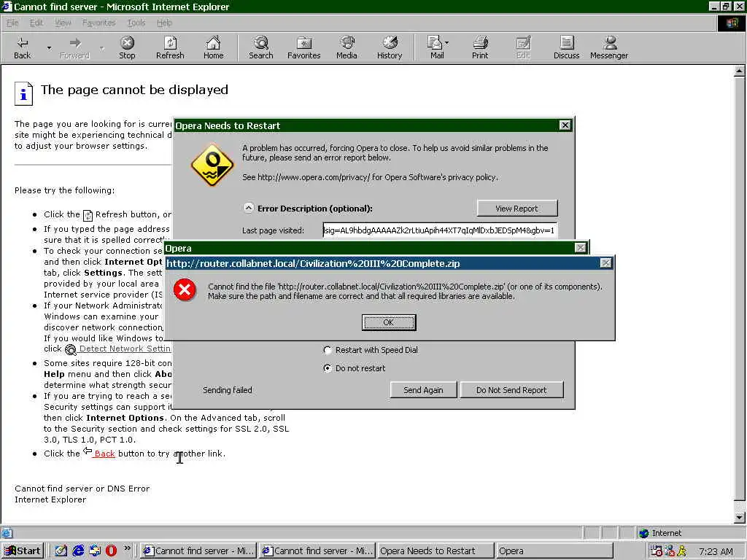Close the Civilization III zip error dialog
Screen dimensions: 747x560
[605, 262]
